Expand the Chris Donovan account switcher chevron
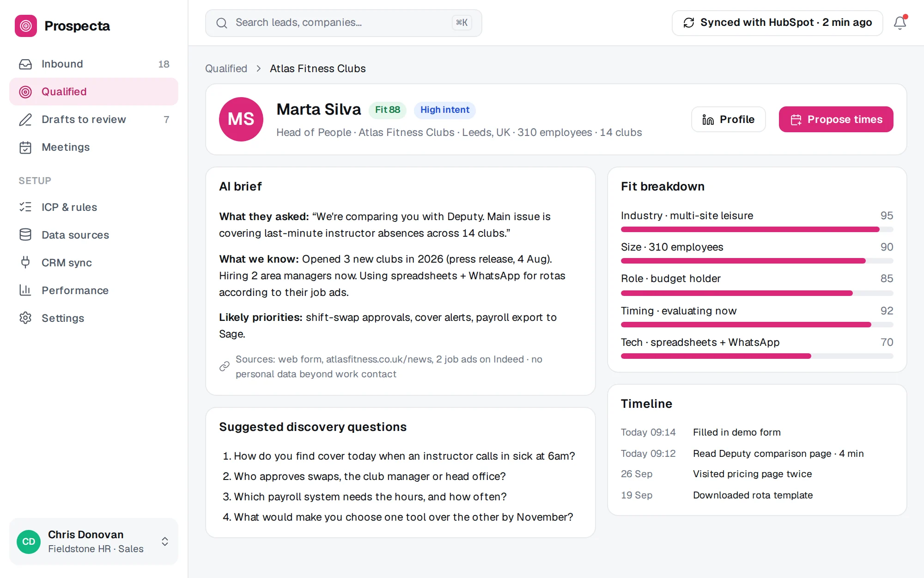This screenshot has height=578, width=924. (165, 541)
